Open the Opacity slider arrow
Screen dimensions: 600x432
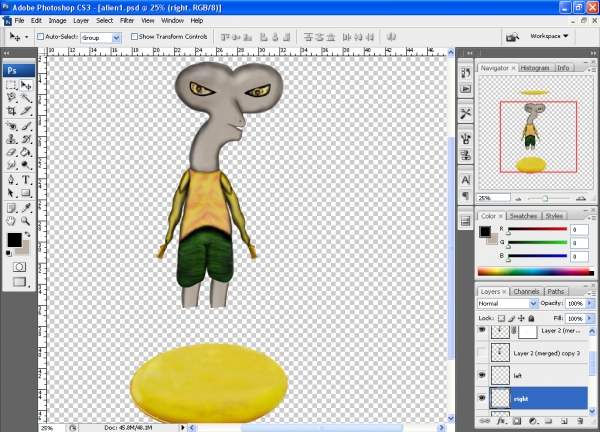pos(590,303)
